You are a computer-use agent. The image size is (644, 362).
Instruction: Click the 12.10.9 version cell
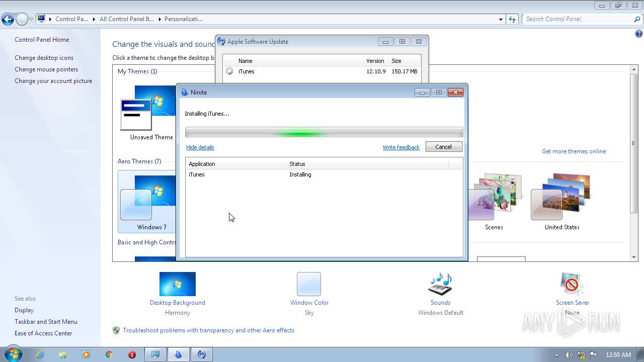376,71
